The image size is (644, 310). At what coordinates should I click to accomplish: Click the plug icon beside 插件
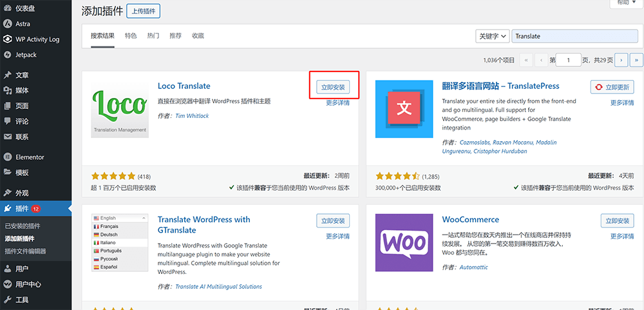click(x=7, y=208)
